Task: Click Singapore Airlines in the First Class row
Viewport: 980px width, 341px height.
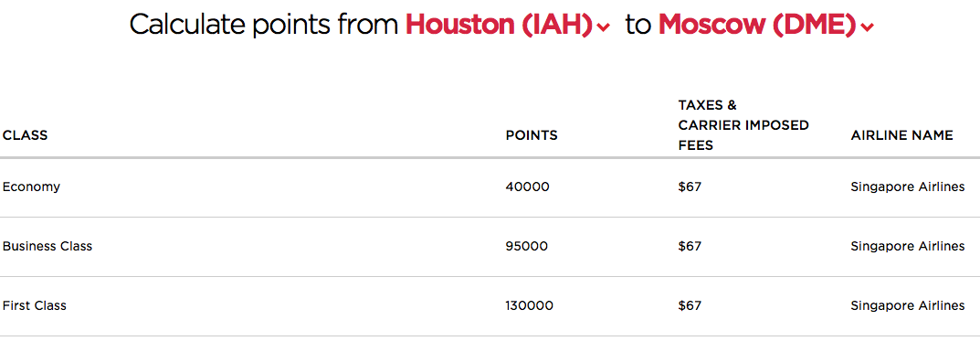Action: [x=908, y=306]
